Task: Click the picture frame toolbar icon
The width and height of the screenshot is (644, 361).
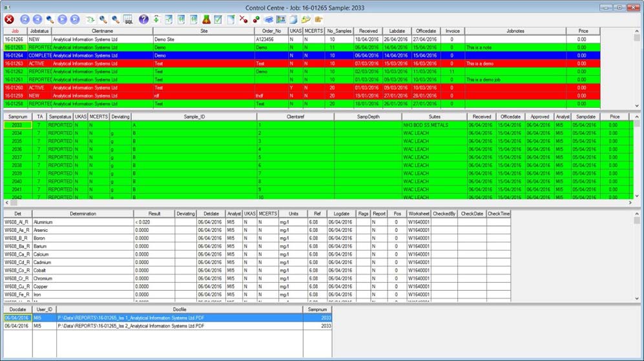Action: [x=281, y=19]
